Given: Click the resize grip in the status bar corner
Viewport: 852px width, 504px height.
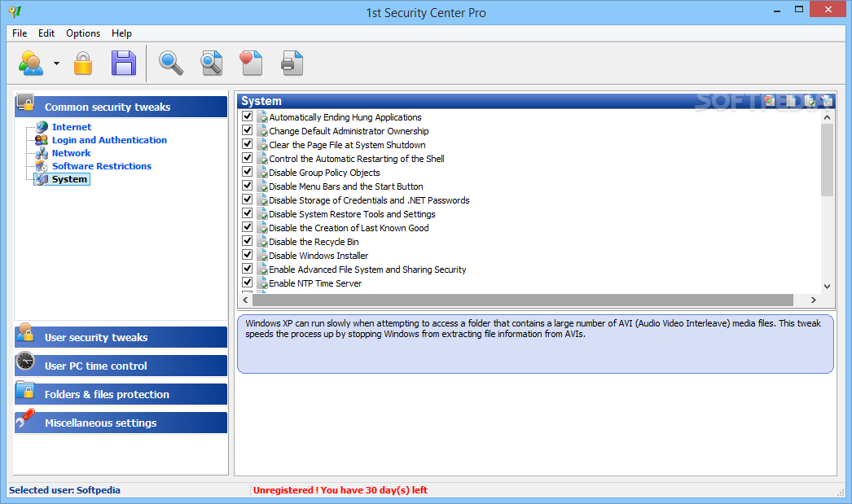Looking at the screenshot, I should 841,492.
